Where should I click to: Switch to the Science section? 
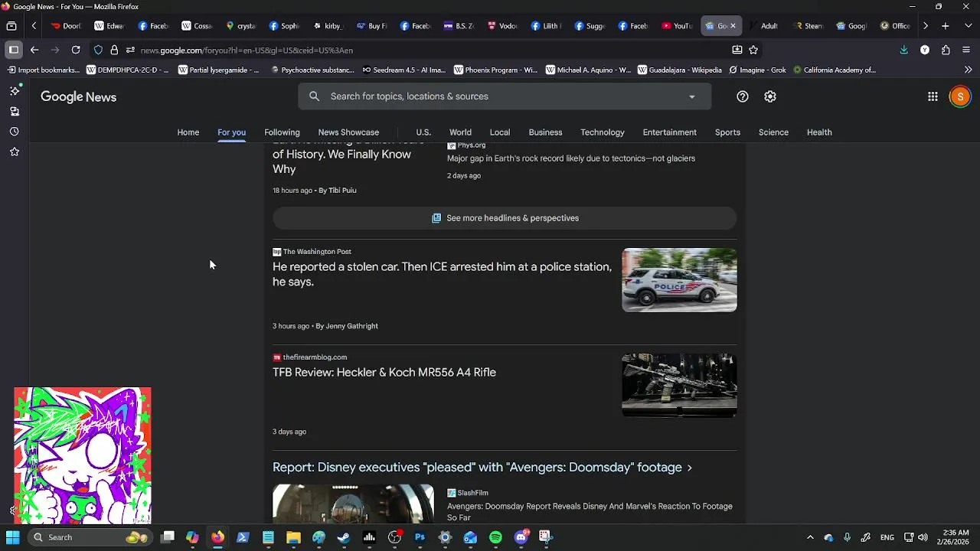(773, 132)
